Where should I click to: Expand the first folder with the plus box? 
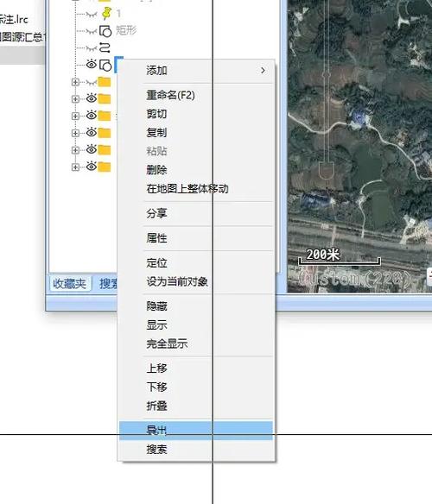(75, 82)
